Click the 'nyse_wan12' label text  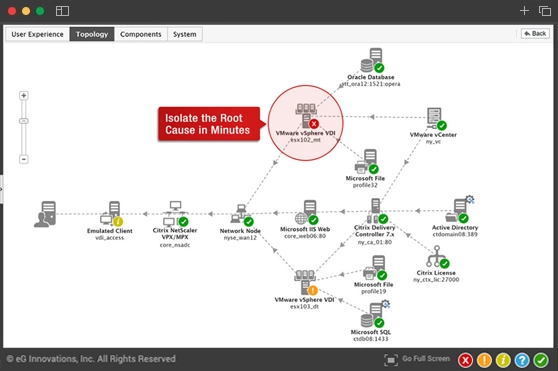[240, 238]
